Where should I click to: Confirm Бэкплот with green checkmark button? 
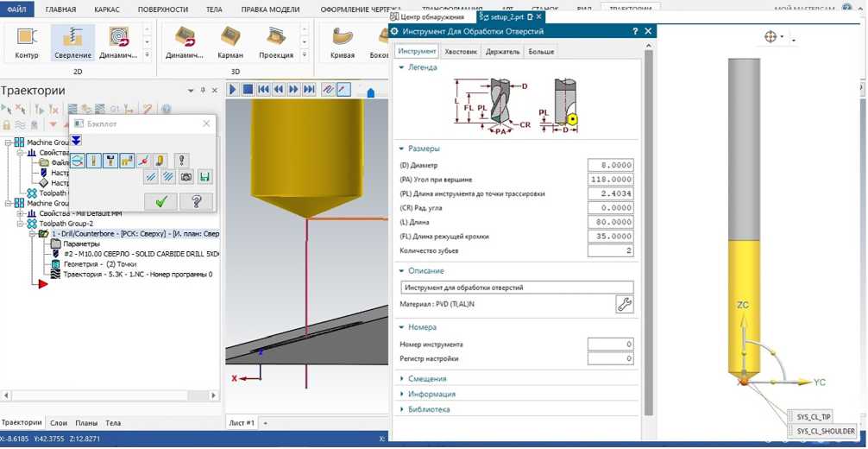click(x=160, y=201)
